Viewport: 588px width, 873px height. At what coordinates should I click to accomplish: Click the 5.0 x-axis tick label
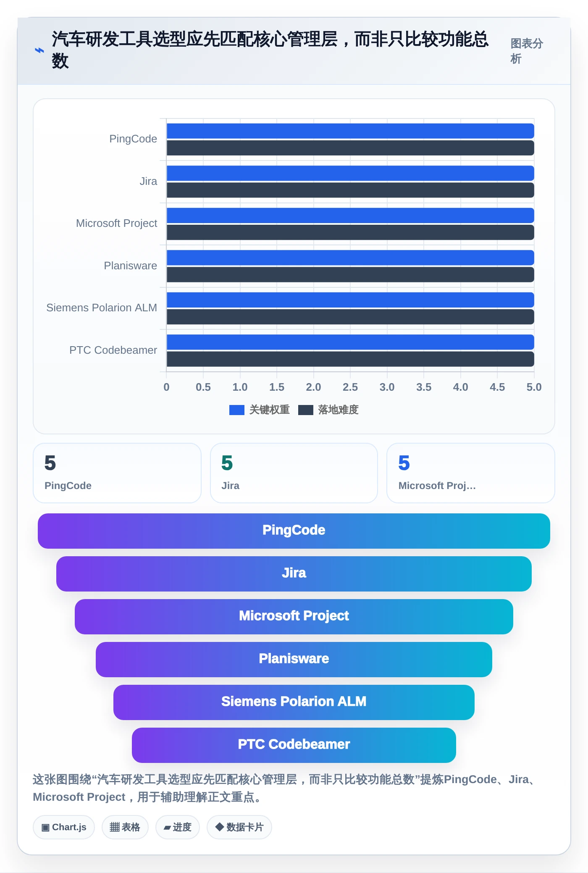[x=534, y=387]
